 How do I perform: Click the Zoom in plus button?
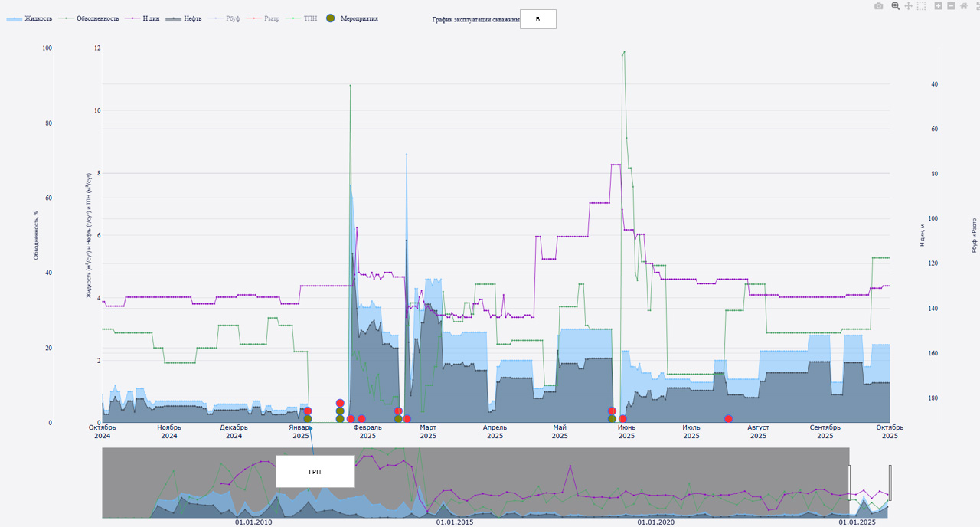938,6
